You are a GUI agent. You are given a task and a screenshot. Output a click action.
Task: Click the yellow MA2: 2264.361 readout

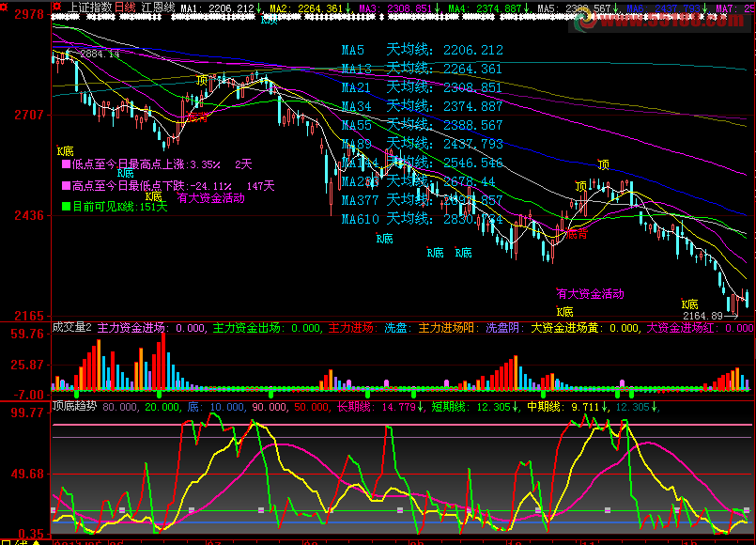(x=310, y=8)
